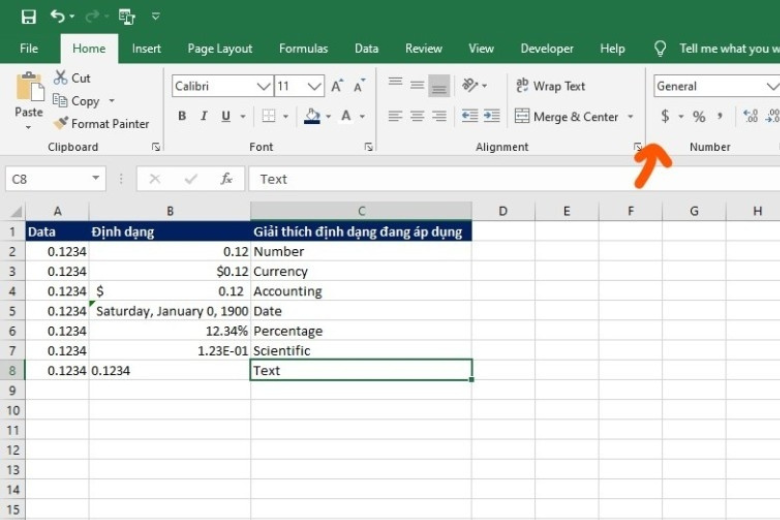Toggle Wrap Text
This screenshot has height=520, width=780.
coord(550,86)
